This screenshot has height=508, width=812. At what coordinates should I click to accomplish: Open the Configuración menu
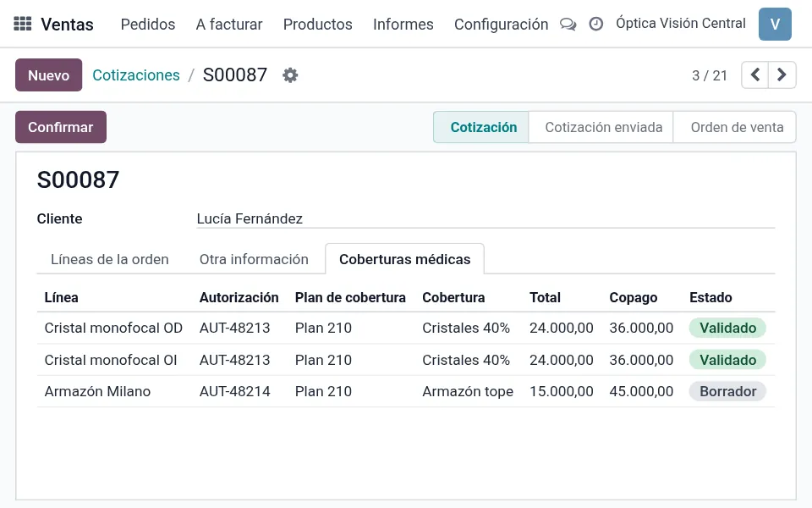[501, 25]
